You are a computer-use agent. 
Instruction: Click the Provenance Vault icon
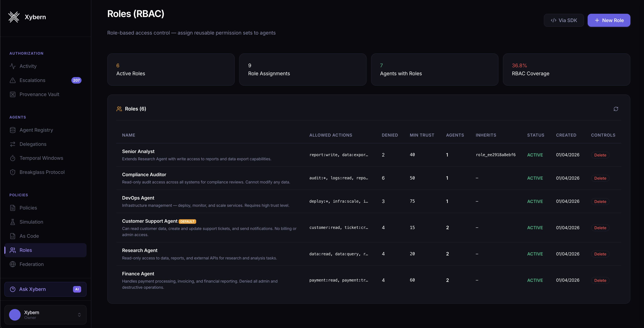(12, 94)
